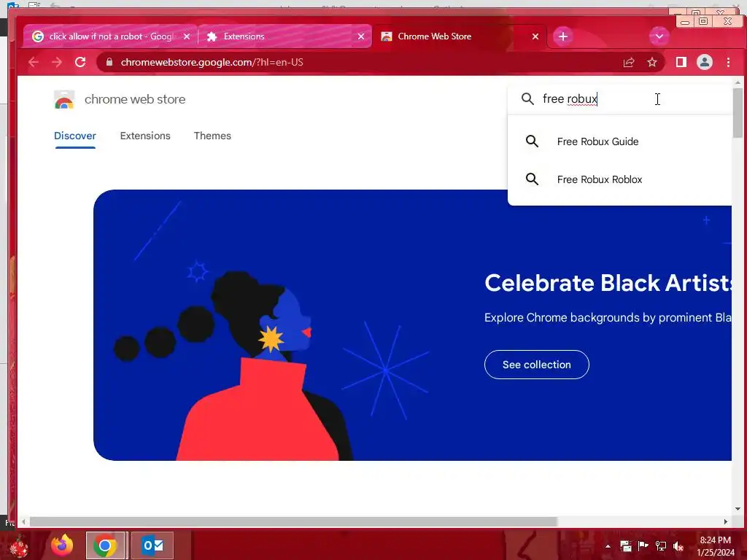Expand the tab search dropdown arrow

tap(659, 36)
